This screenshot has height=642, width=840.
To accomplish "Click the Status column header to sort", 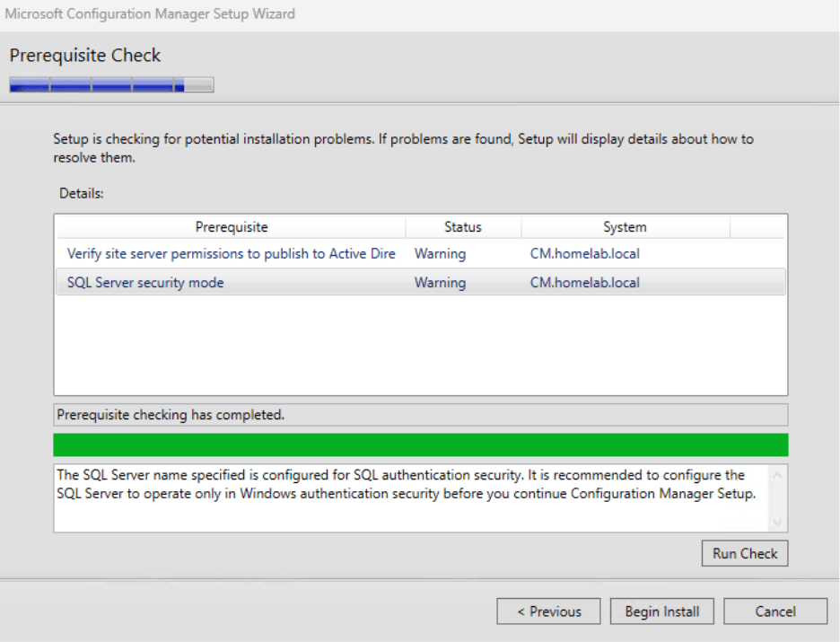I will [463, 226].
